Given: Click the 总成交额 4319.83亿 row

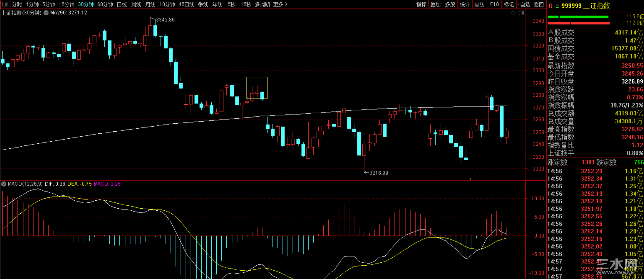Looking at the screenshot, I should tap(595, 114).
